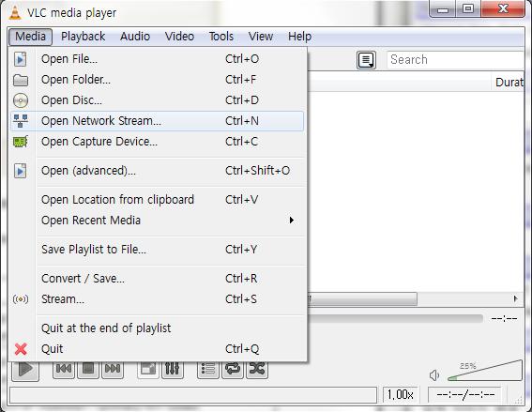Click the Stream broadcast icon
The height and width of the screenshot is (412, 532).
21,299
